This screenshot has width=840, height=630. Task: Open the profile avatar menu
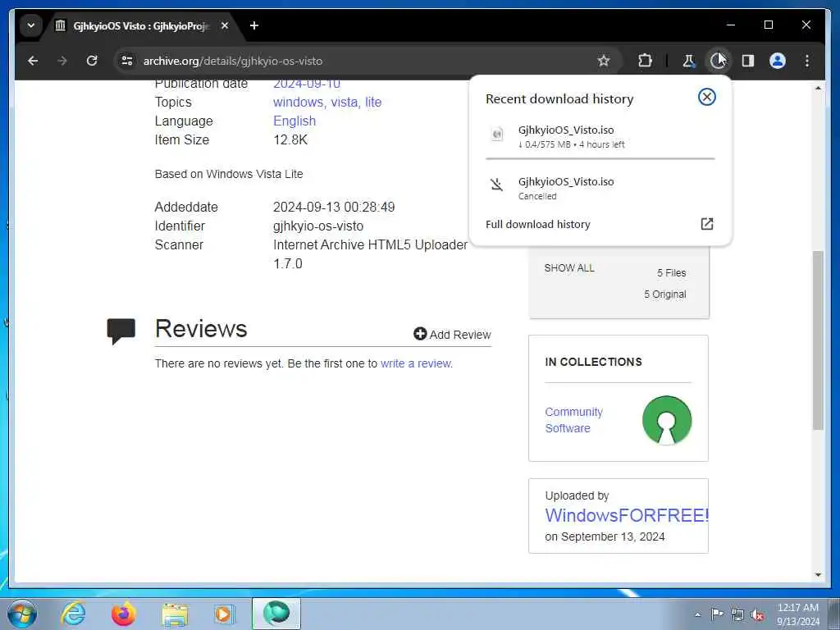(778, 61)
